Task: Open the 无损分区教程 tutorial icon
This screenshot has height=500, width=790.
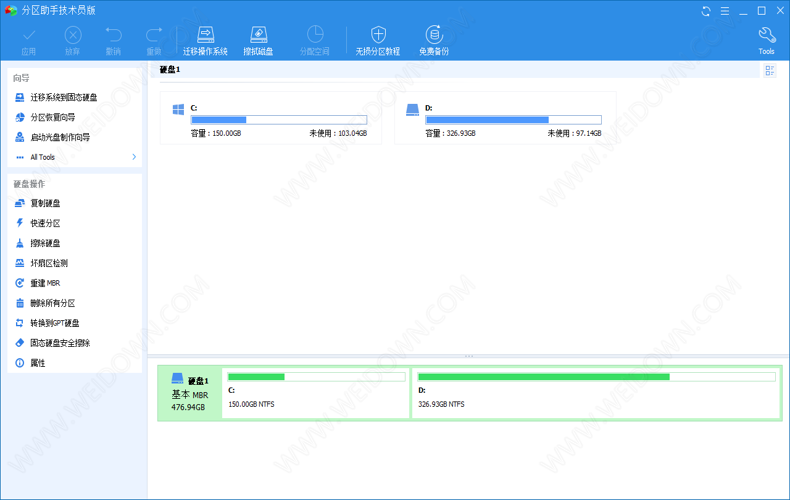Action: point(377,40)
